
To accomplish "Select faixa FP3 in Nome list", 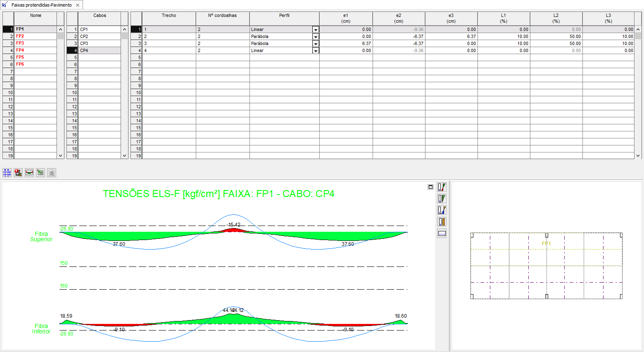I will click(35, 43).
